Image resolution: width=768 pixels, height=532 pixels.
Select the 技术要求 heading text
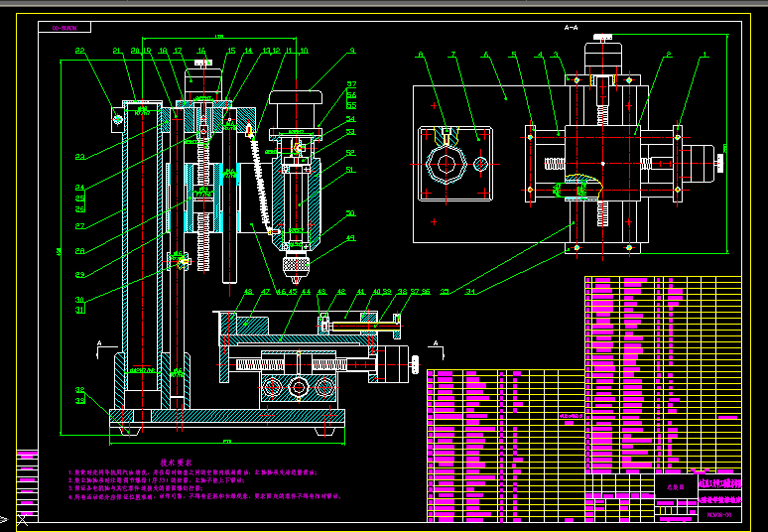176,463
